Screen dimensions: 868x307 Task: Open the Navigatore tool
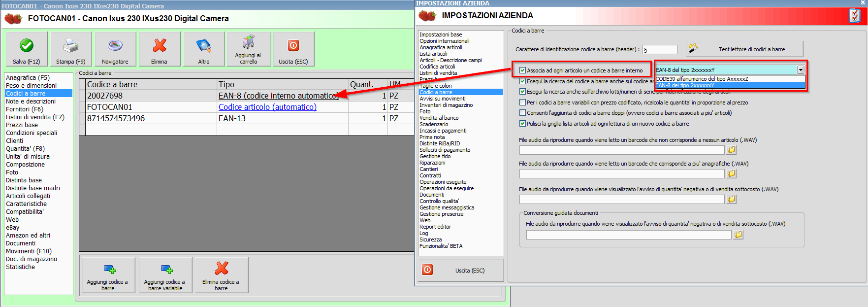[x=115, y=49]
